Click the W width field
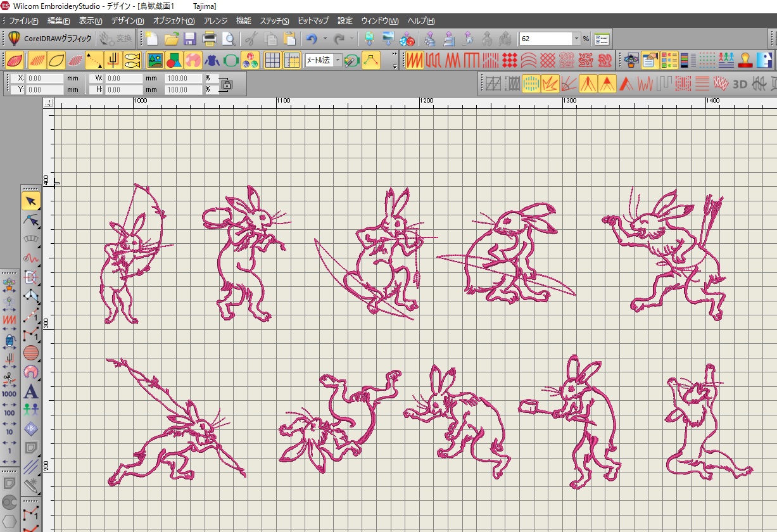 pos(124,79)
